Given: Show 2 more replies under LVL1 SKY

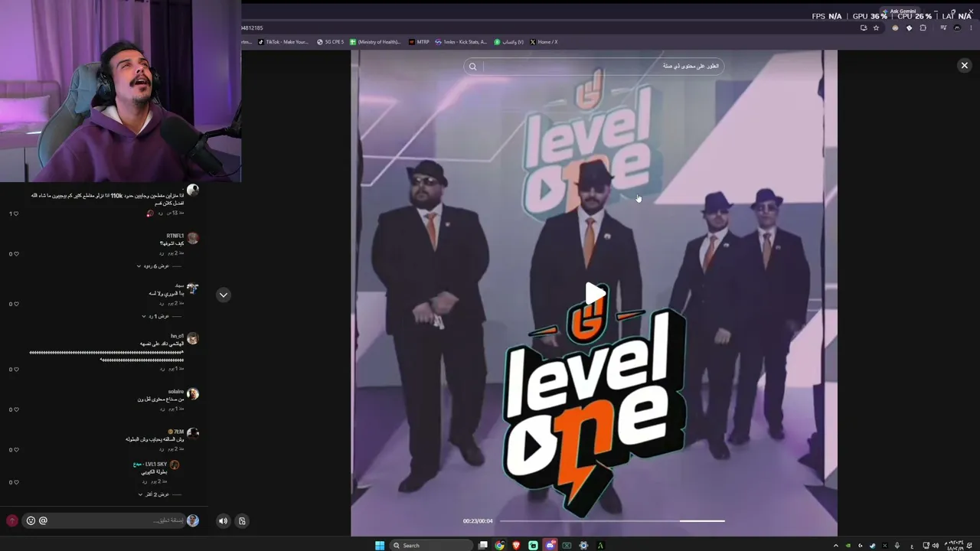Looking at the screenshot, I should coord(159,494).
